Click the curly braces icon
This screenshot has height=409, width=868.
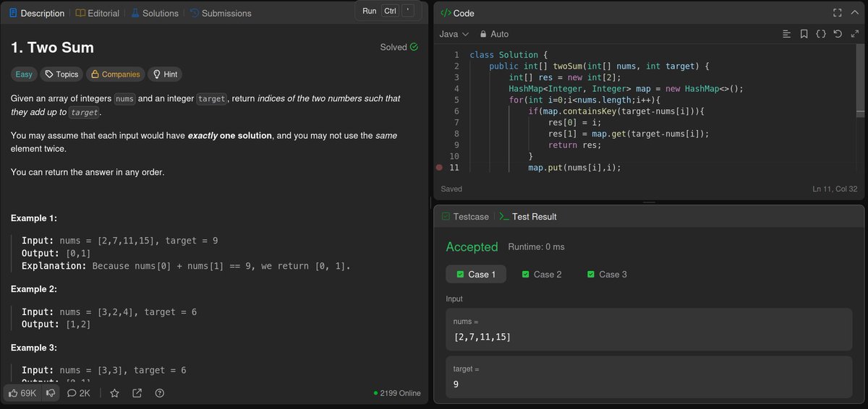coord(821,34)
